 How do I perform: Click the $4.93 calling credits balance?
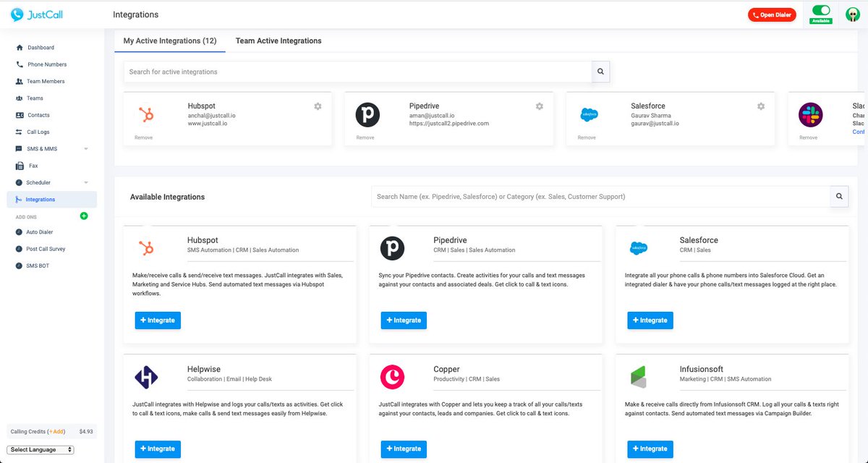pos(85,432)
